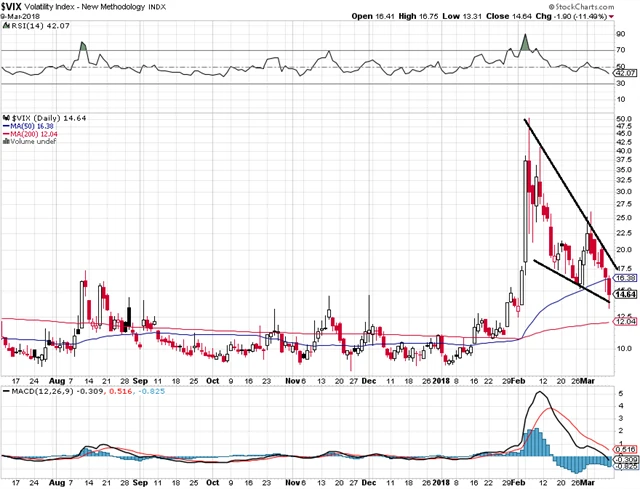Click the 0.516 tag on MACD axis
The width and height of the screenshot is (640, 489).
[x=627, y=449]
